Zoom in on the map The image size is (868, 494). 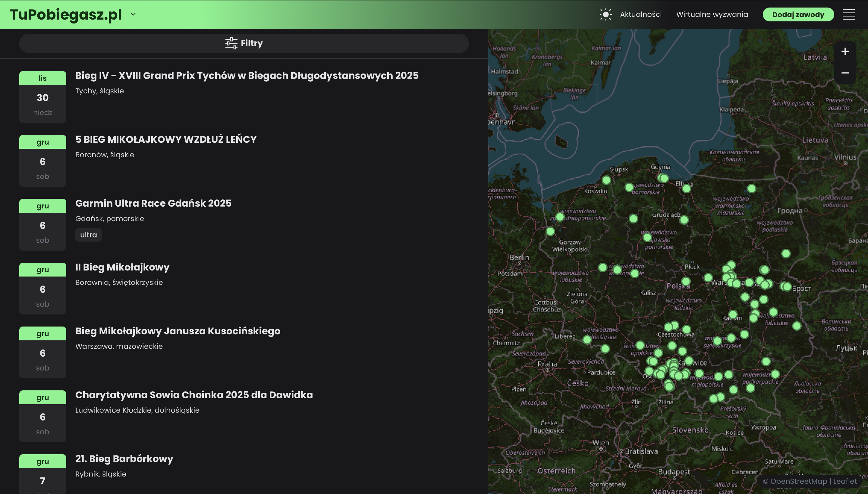tap(845, 51)
